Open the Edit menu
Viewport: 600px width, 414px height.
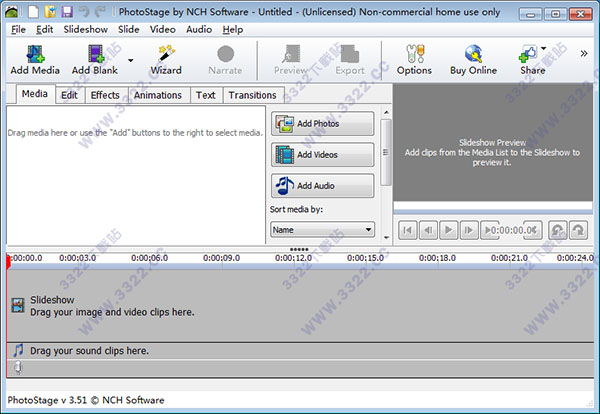[x=44, y=29]
